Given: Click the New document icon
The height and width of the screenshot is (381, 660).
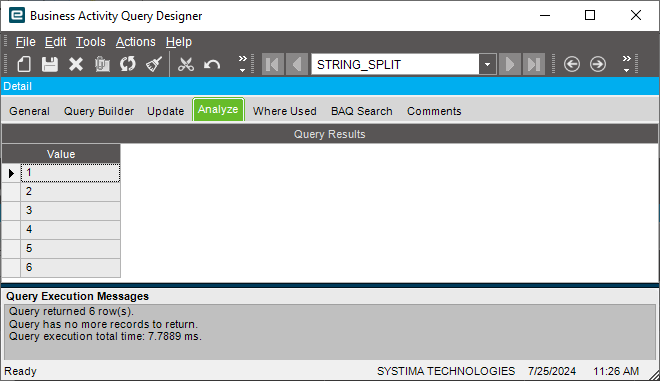Looking at the screenshot, I should 24,64.
